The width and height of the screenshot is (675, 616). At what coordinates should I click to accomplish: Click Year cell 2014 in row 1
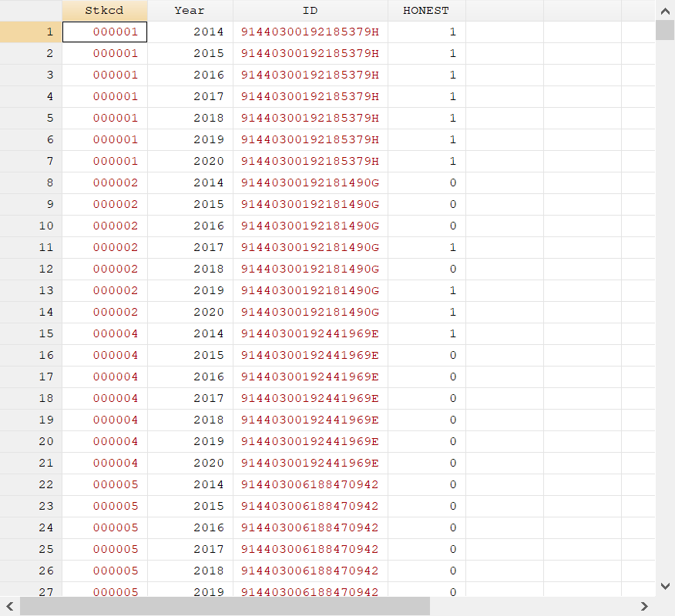pos(190,32)
